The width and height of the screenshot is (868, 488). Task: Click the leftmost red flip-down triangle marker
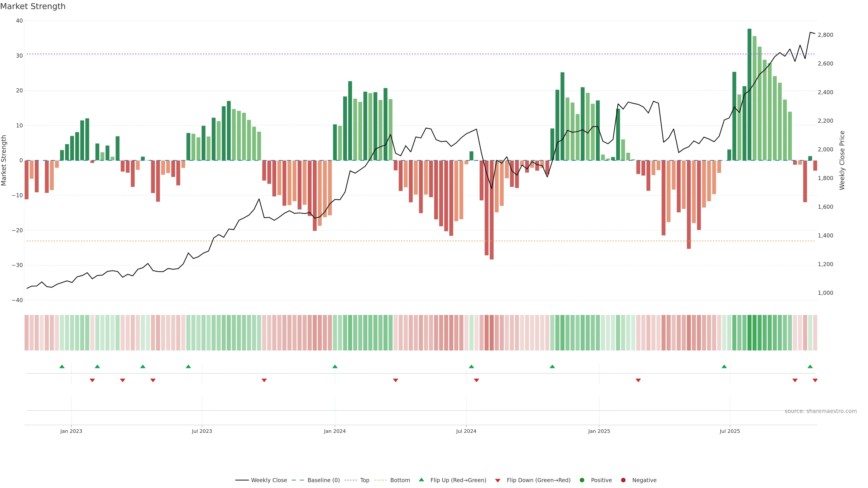(x=92, y=380)
